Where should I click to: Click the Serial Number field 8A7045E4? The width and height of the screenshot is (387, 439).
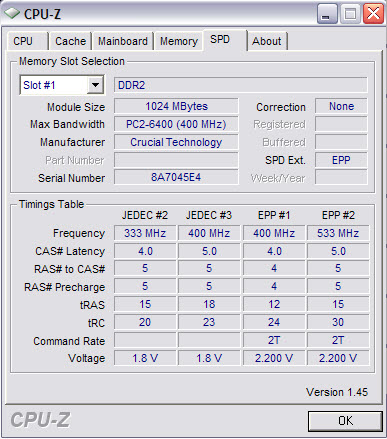click(x=176, y=177)
